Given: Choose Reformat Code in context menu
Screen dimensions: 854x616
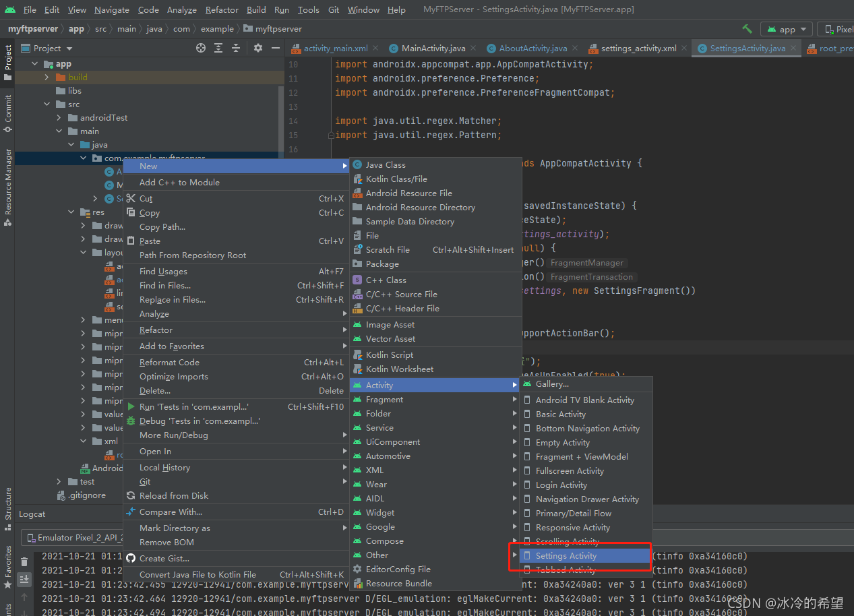Looking at the screenshot, I should pyautogui.click(x=236, y=362).
